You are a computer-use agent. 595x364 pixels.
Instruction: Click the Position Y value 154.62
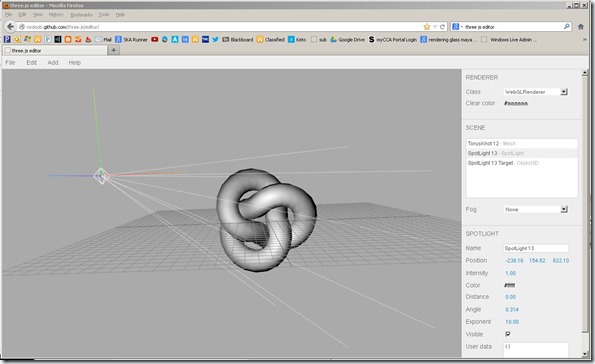pyautogui.click(x=537, y=260)
